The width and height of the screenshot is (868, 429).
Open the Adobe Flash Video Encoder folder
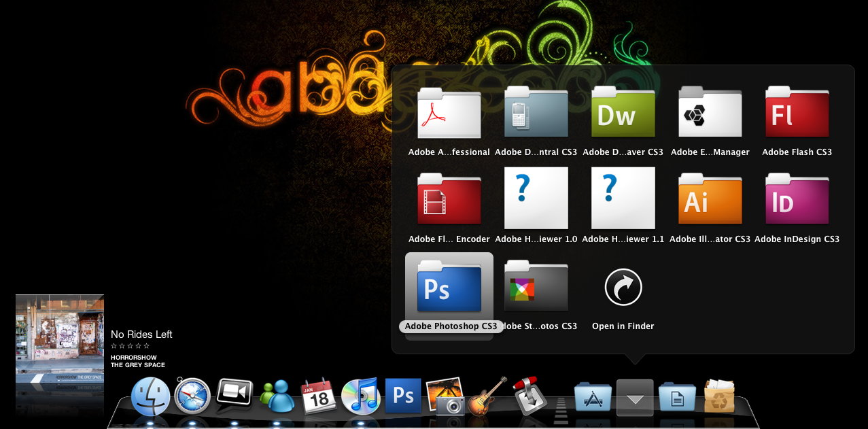click(449, 199)
